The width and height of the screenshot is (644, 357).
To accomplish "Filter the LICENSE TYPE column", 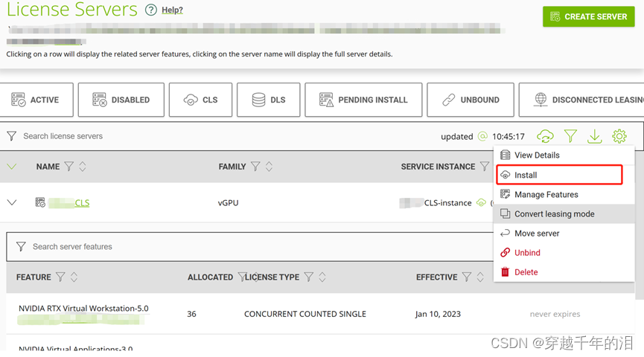I will point(309,277).
